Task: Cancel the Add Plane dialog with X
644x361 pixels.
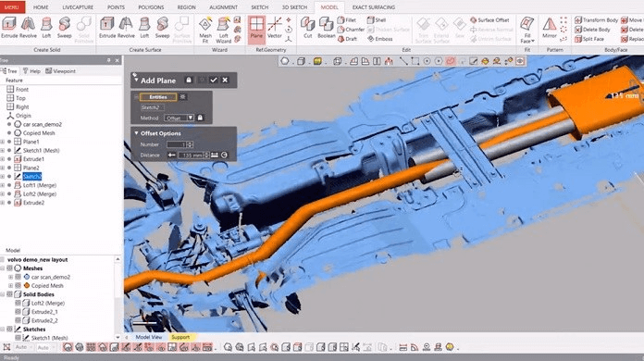Action: pyautogui.click(x=225, y=81)
